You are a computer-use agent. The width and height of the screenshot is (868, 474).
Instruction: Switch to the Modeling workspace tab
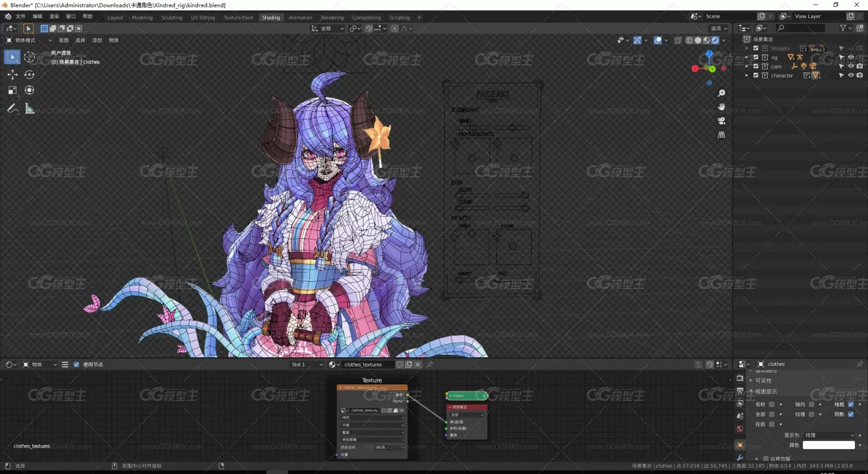click(142, 17)
